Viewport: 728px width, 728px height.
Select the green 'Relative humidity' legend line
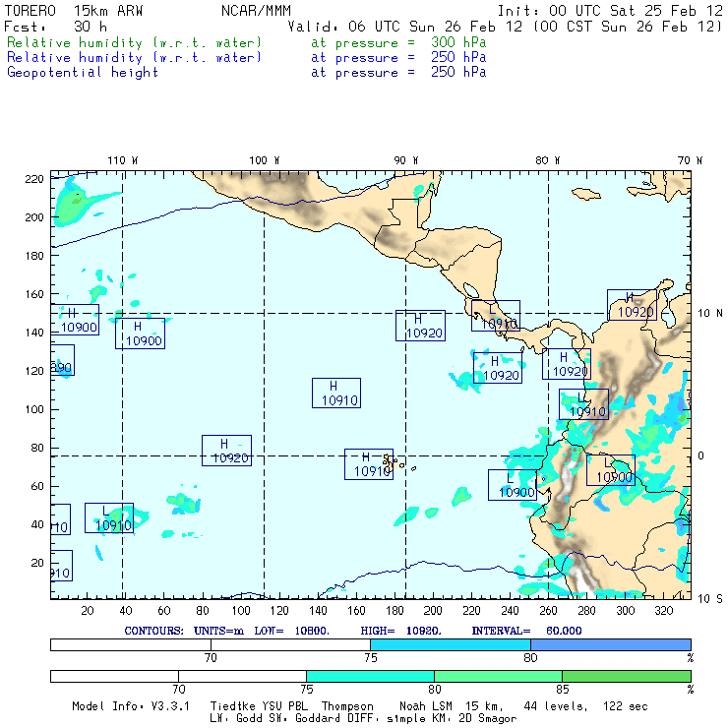point(134,42)
